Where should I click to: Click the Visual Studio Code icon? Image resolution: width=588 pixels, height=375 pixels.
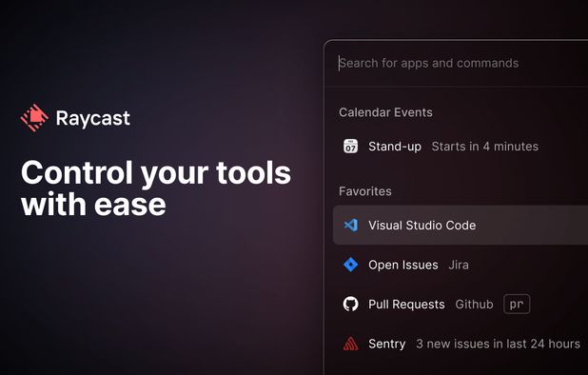pyautogui.click(x=351, y=225)
